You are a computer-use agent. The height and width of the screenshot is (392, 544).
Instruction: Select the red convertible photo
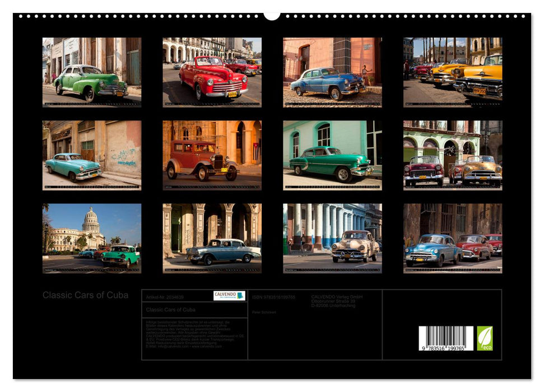pyautogui.click(x=212, y=72)
